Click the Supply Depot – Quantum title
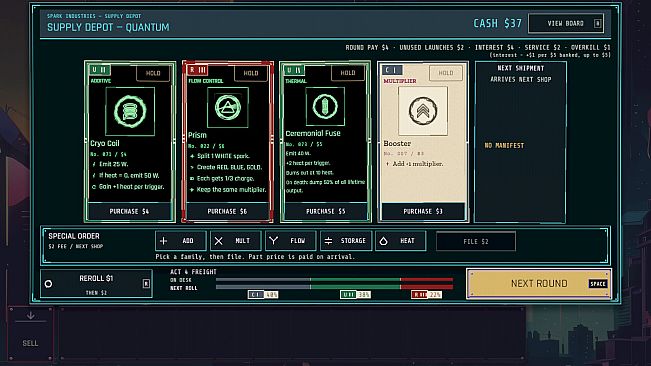The image size is (651, 366). (108, 27)
